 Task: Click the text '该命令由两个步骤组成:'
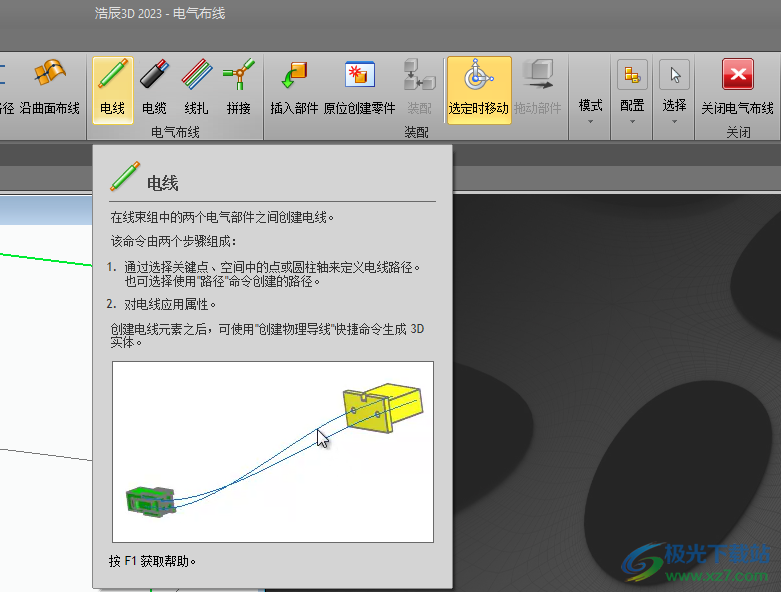(173, 241)
